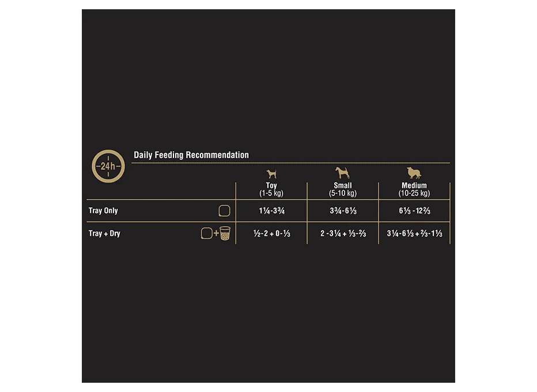Click the Daily Feeding Recommendation heading
This screenshot has width=537, height=392.
pyautogui.click(x=191, y=155)
